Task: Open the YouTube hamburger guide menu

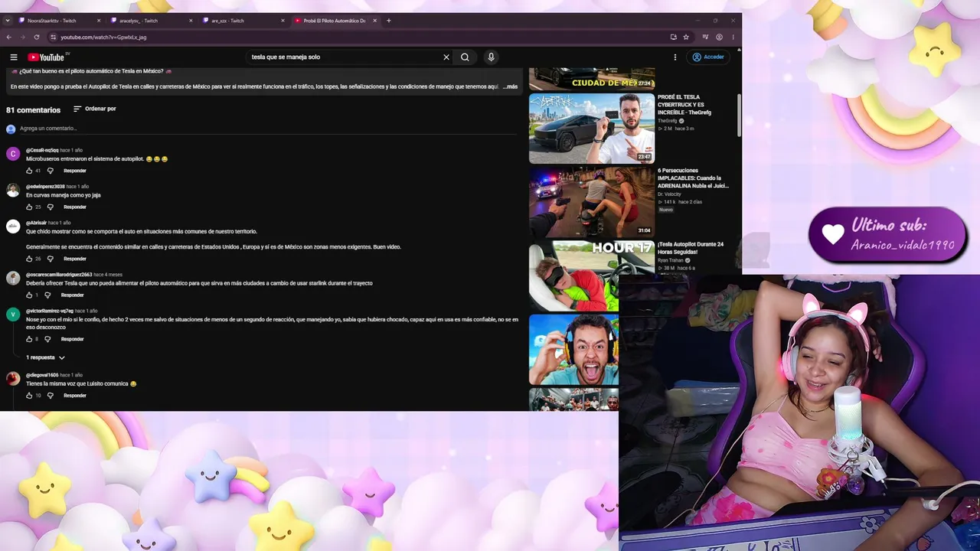Action: coord(14,57)
